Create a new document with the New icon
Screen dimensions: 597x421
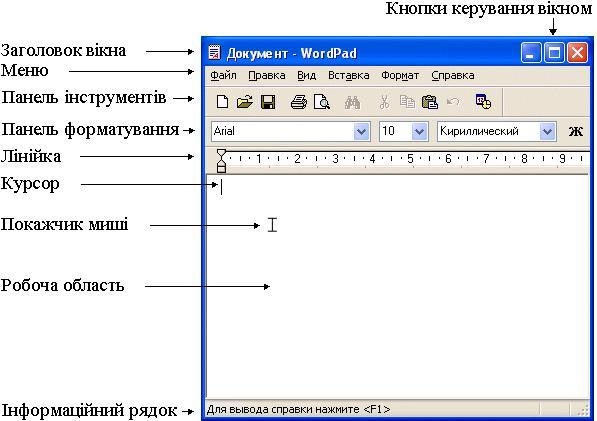click(x=222, y=102)
